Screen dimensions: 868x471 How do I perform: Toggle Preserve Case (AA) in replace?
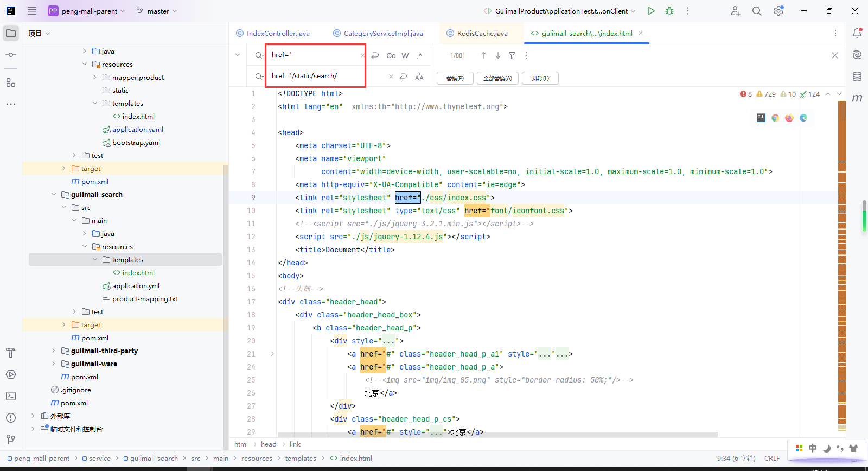[x=419, y=77]
